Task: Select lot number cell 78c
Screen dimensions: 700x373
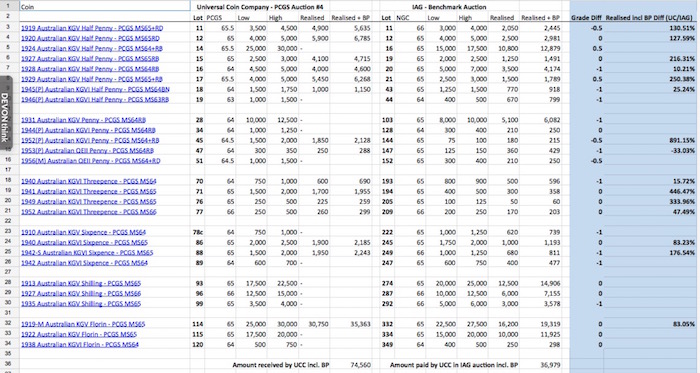Action: point(197,232)
